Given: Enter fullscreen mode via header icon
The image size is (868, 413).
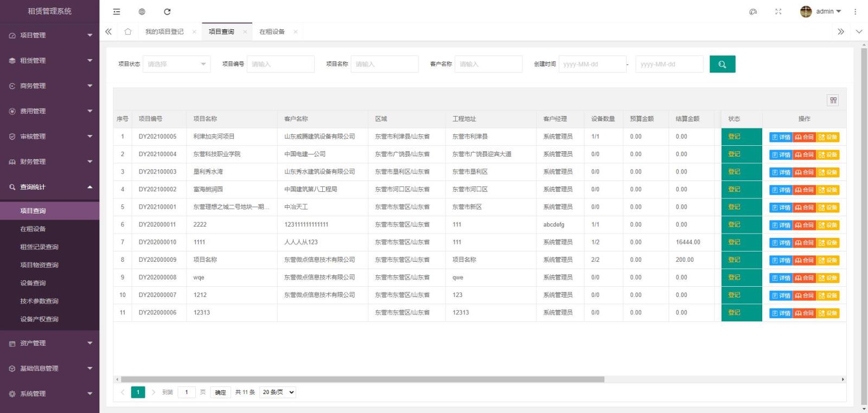Looking at the screenshot, I should [x=778, y=11].
